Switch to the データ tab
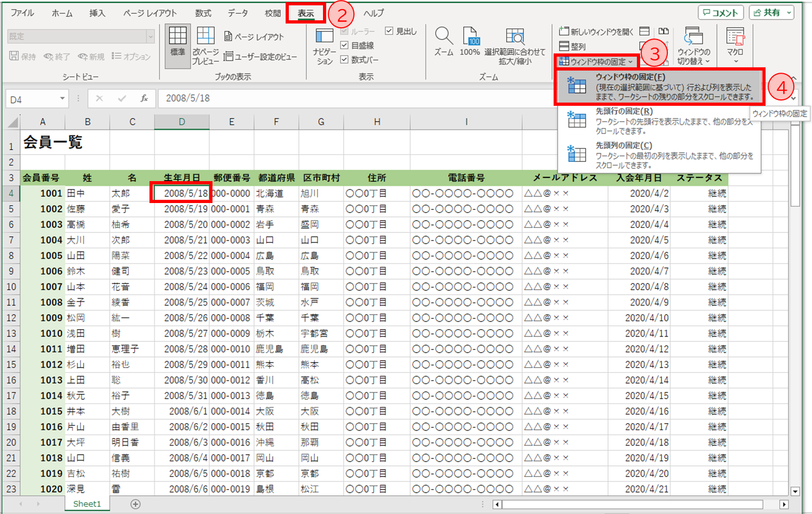The width and height of the screenshot is (812, 514). pos(238,13)
